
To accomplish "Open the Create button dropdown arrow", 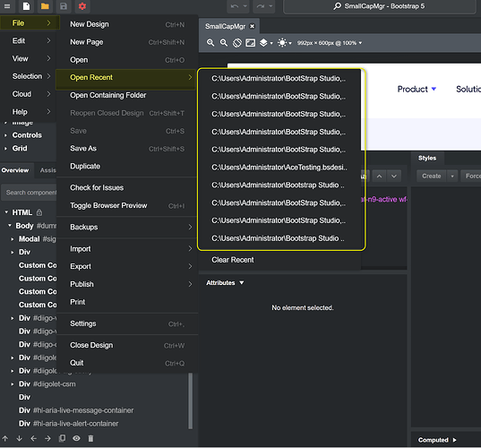I will [x=452, y=177].
